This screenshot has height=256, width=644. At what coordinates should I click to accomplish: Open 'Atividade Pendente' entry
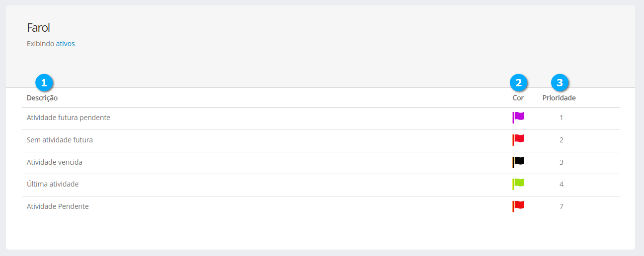click(x=58, y=206)
